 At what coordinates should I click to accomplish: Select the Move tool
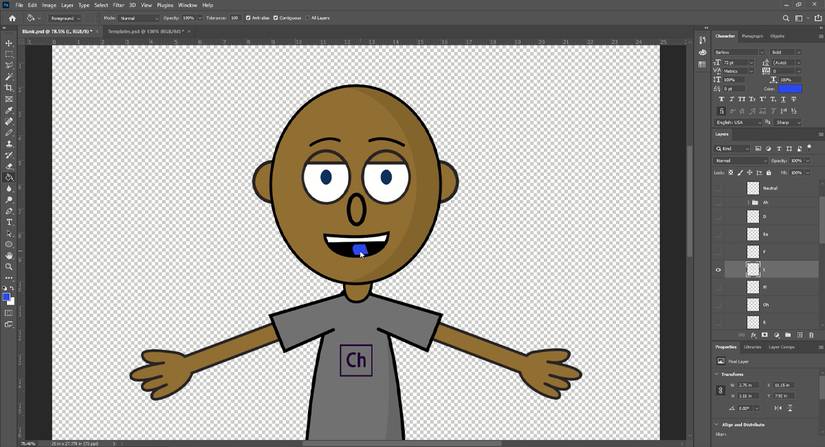[9, 43]
